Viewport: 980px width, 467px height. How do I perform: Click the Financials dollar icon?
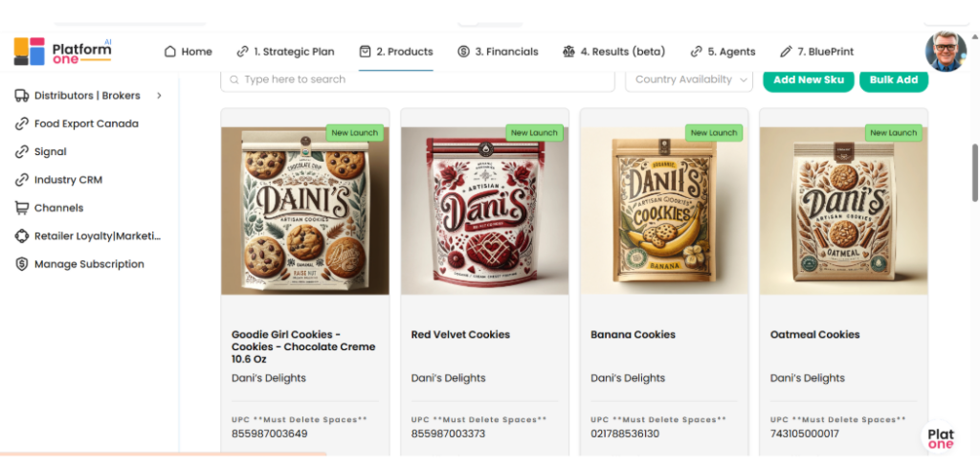point(463,52)
